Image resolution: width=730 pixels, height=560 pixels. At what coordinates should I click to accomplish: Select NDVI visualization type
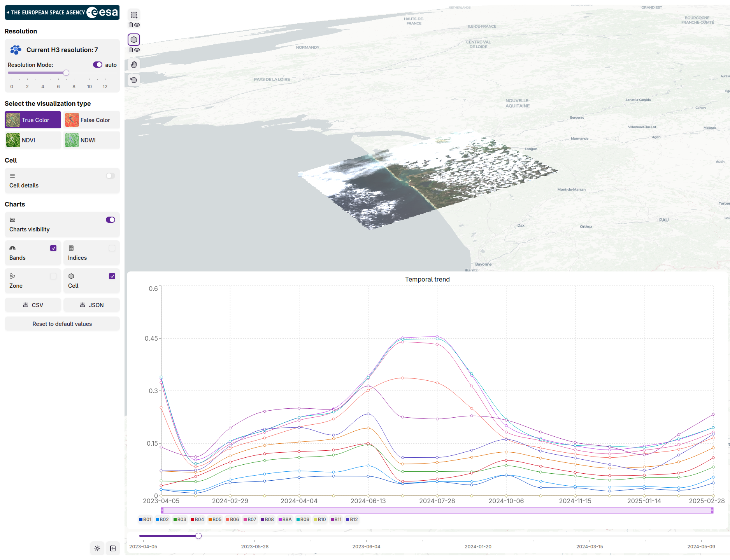[x=33, y=140]
